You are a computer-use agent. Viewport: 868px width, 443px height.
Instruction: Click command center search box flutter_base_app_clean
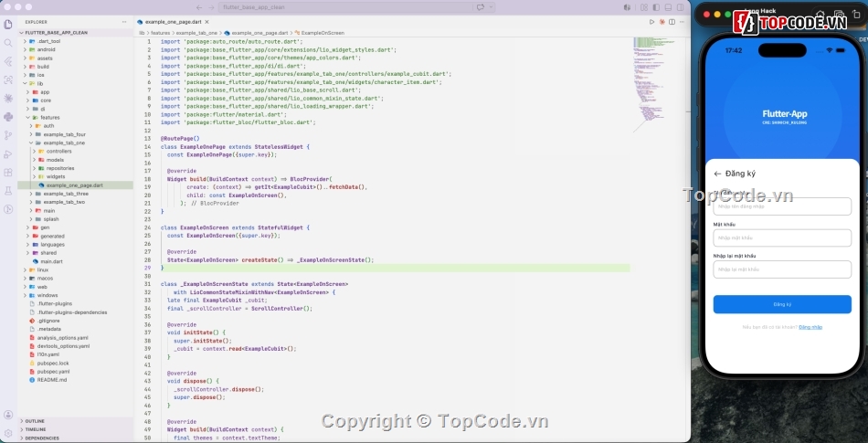click(357, 7)
